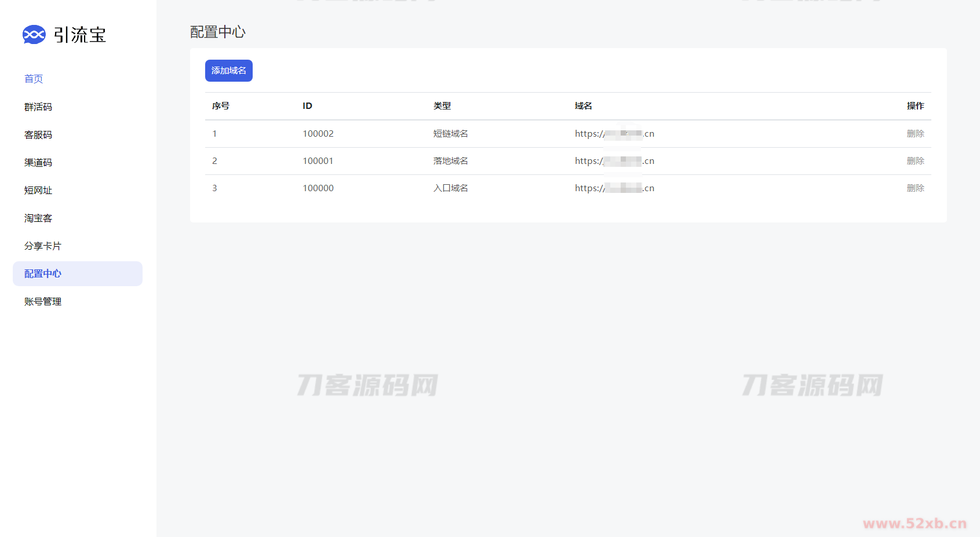980x537 pixels.
Task: Click the entry domain URL in row 3
Action: point(614,188)
